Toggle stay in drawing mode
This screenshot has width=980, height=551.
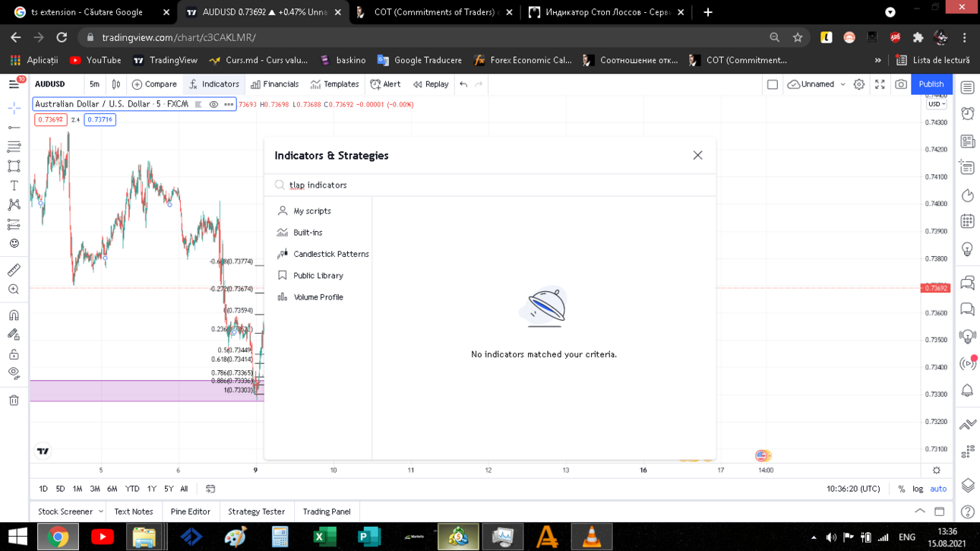pyautogui.click(x=14, y=334)
